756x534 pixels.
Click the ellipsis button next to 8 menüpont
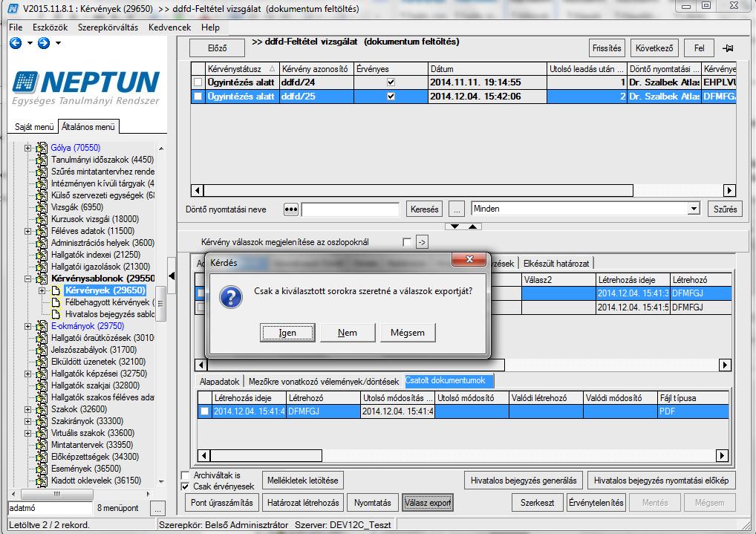click(157, 508)
